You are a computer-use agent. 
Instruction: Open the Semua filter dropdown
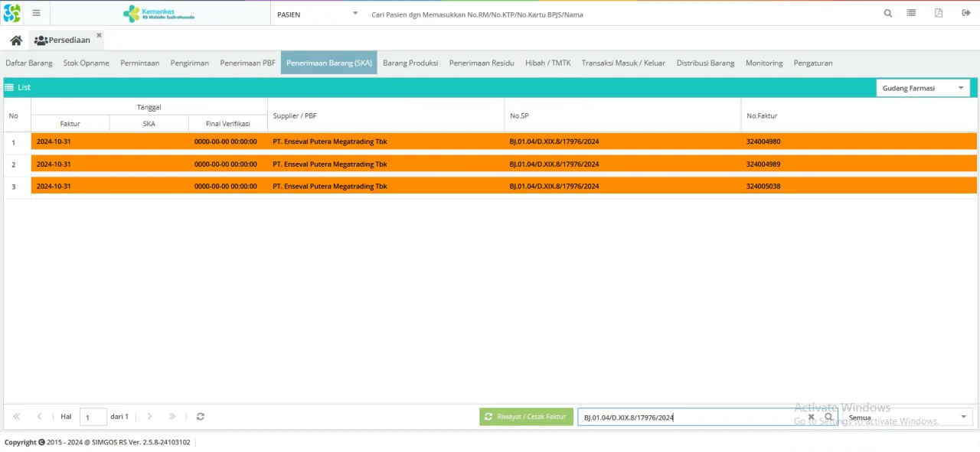point(908,417)
